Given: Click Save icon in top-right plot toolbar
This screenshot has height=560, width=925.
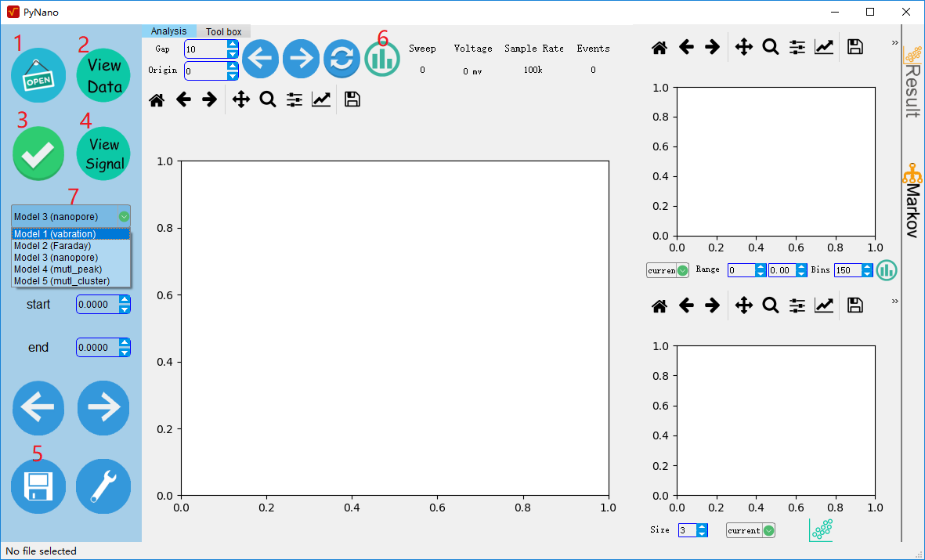Looking at the screenshot, I should (855, 47).
